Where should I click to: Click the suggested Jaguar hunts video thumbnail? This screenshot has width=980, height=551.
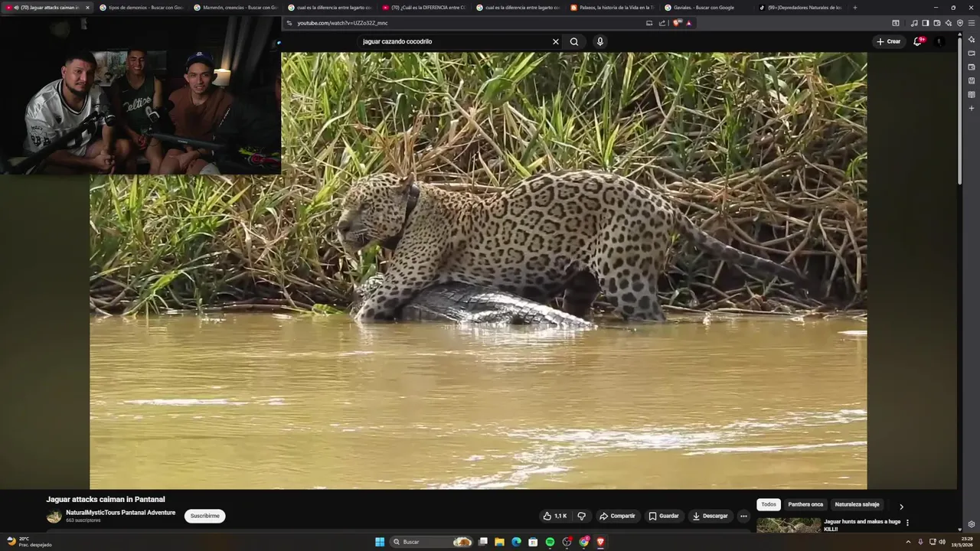pyautogui.click(x=789, y=526)
